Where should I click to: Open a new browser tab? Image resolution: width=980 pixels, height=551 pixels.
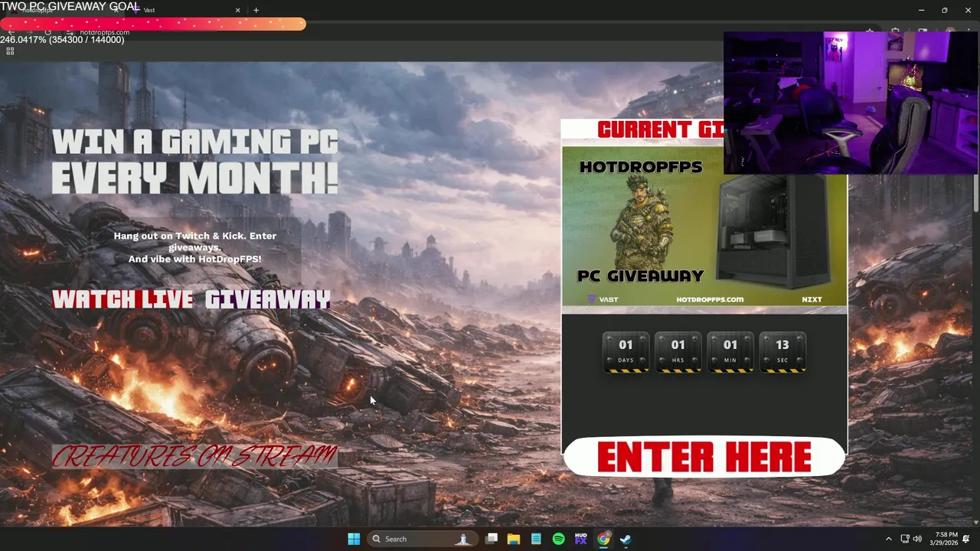pyautogui.click(x=256, y=10)
